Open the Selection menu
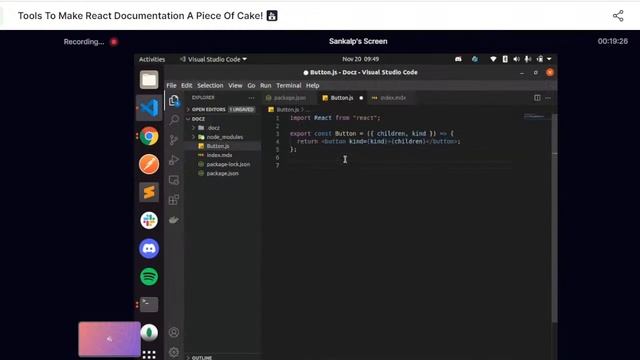This screenshot has width=640, height=360. (210, 86)
